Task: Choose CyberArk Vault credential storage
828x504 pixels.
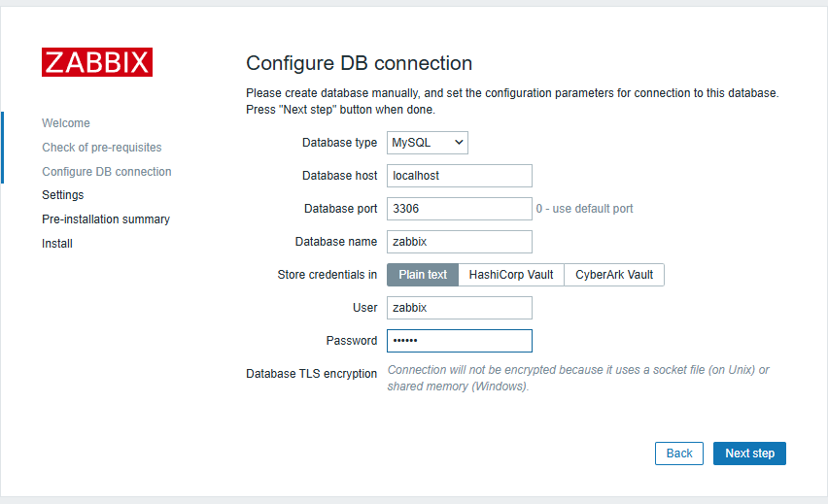Action: (x=614, y=275)
